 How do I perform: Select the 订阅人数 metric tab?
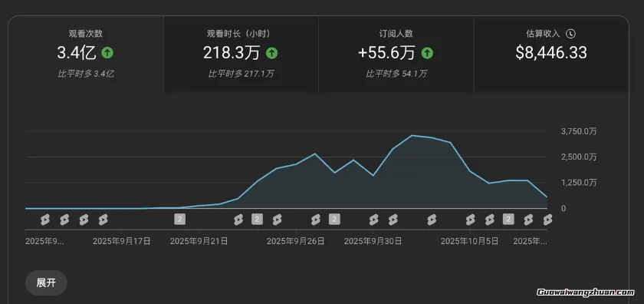tap(396, 55)
